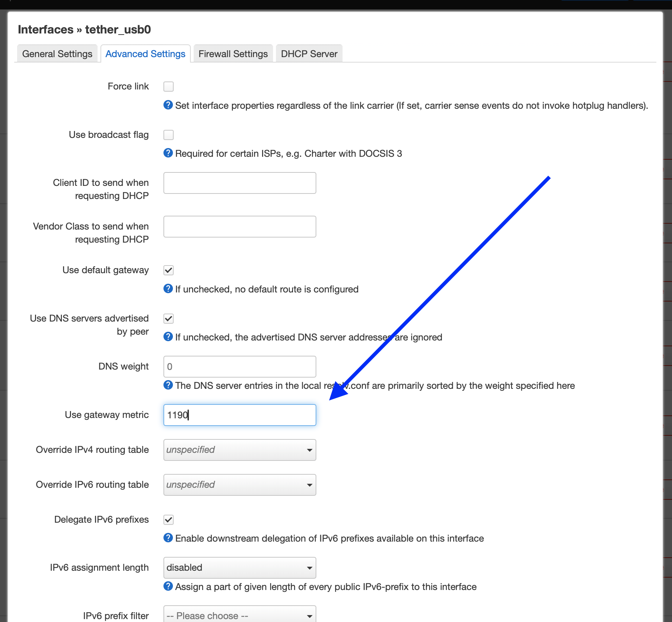Click 'If unchecked, no default route is configured'
Viewport: 672px width, 622px height.
(x=267, y=289)
